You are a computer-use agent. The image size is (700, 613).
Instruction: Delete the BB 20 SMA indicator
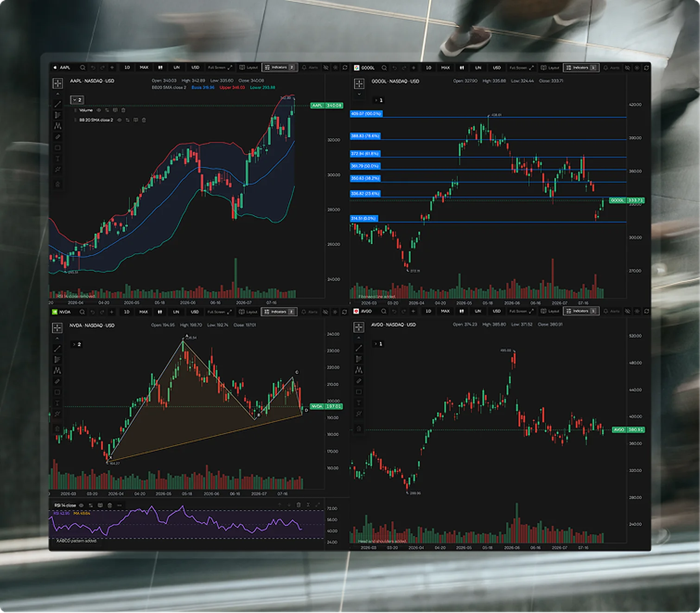(144, 120)
